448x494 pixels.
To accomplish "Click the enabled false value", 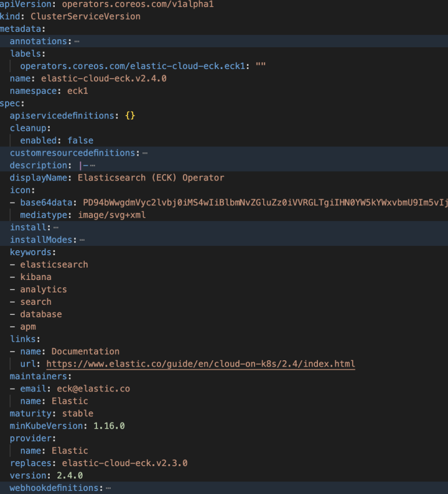I will (80, 141).
